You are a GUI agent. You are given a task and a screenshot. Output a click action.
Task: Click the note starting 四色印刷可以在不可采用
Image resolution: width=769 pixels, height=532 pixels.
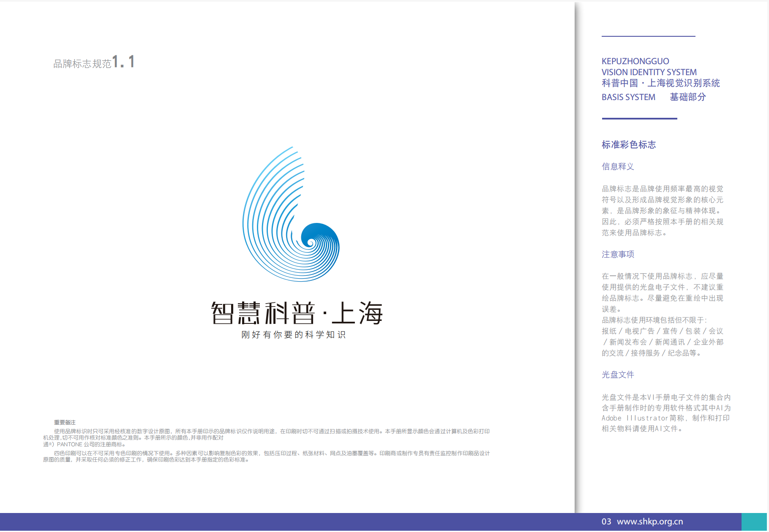[x=266, y=456]
